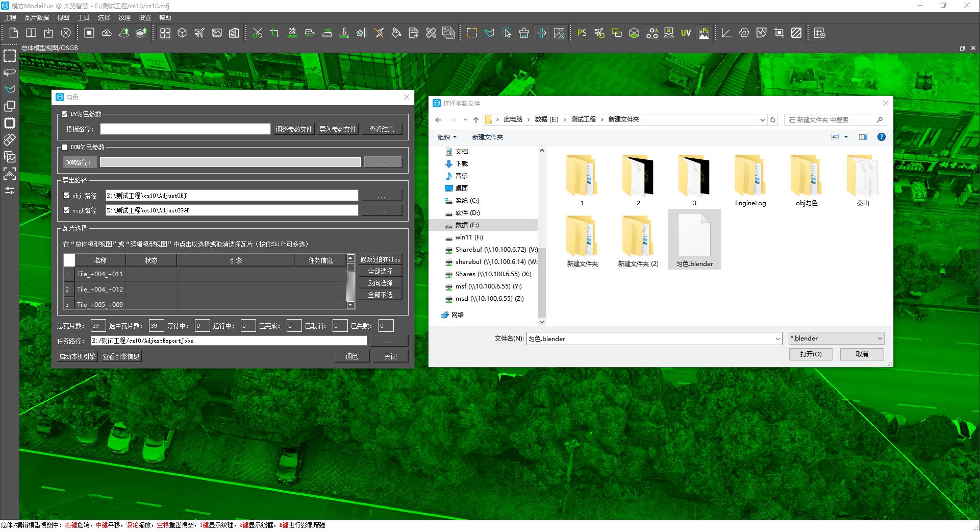Open the 帮助 menu
Screen dimensions: 980x531
[x=165, y=17]
